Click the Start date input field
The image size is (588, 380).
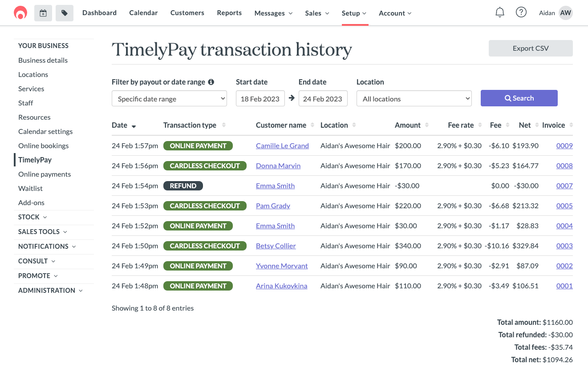(x=260, y=98)
